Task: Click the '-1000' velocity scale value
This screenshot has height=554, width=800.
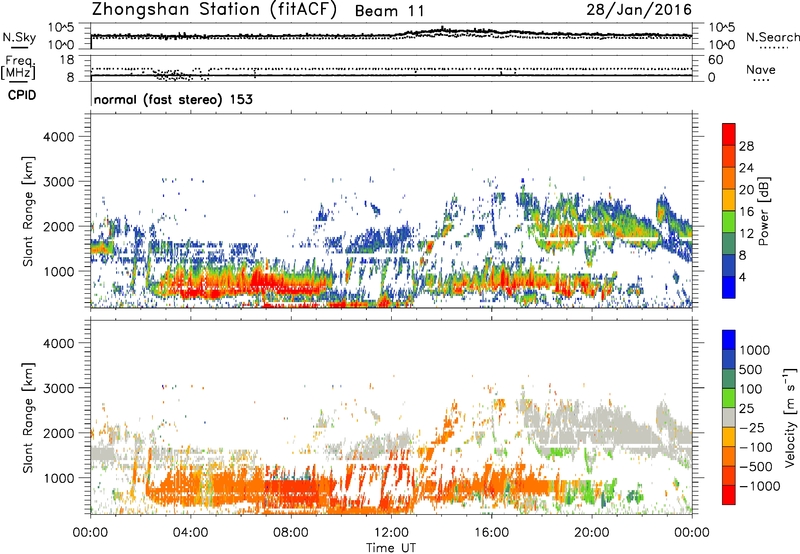Action: click(759, 486)
